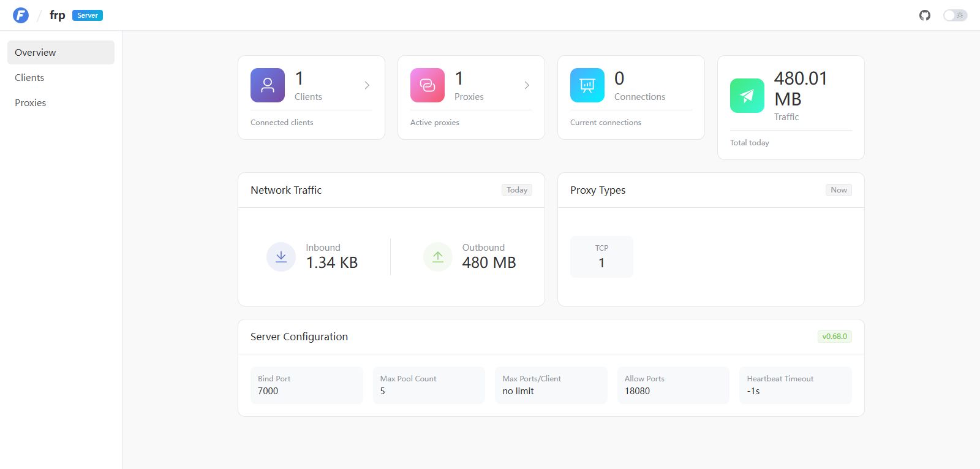Click the v0.68.0 version tag

click(835, 337)
